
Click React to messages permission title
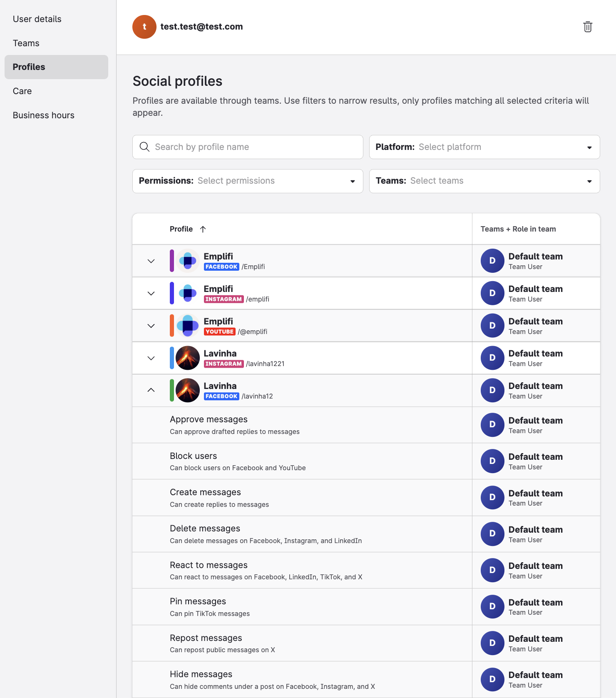point(209,565)
